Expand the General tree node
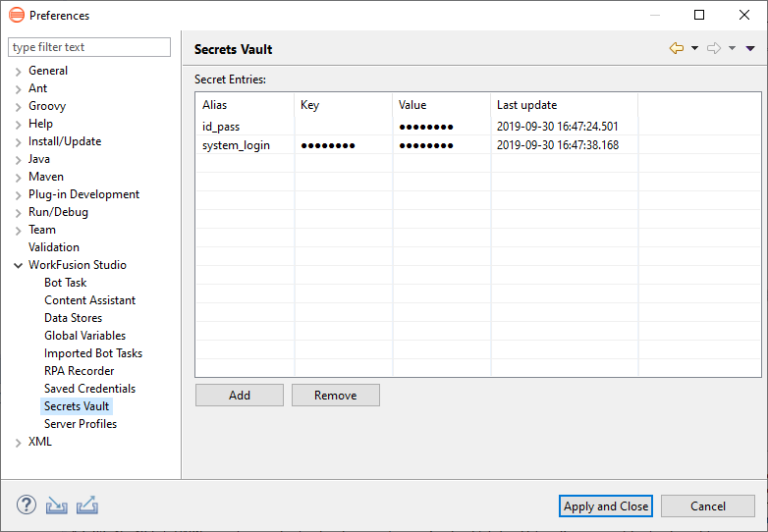Screen dimensions: 768x532 click(x=18, y=72)
